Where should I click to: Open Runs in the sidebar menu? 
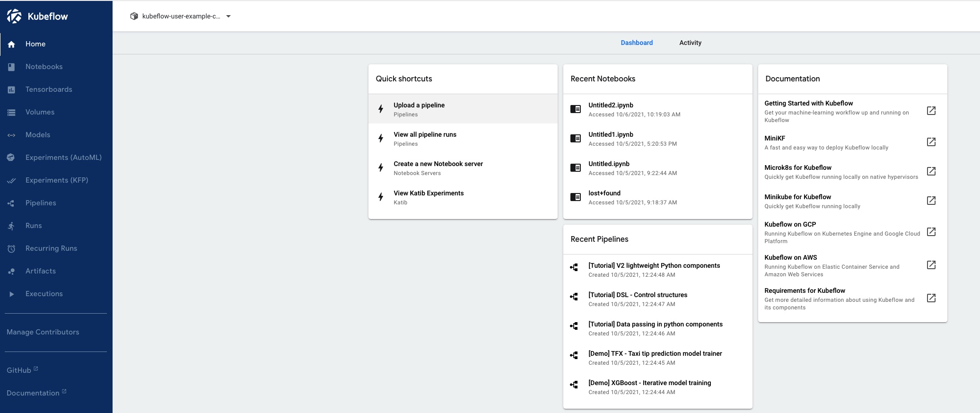(x=56, y=226)
